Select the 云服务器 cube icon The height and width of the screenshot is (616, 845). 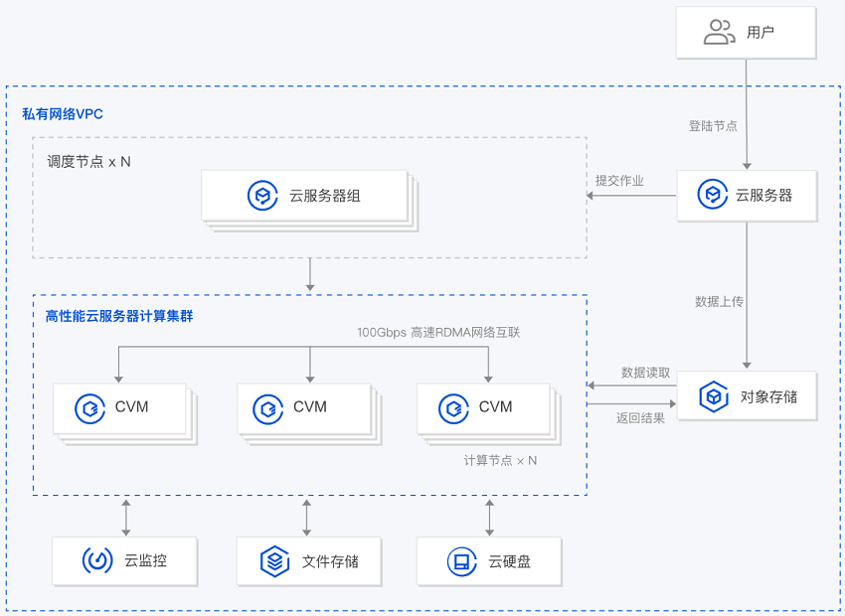click(x=713, y=196)
